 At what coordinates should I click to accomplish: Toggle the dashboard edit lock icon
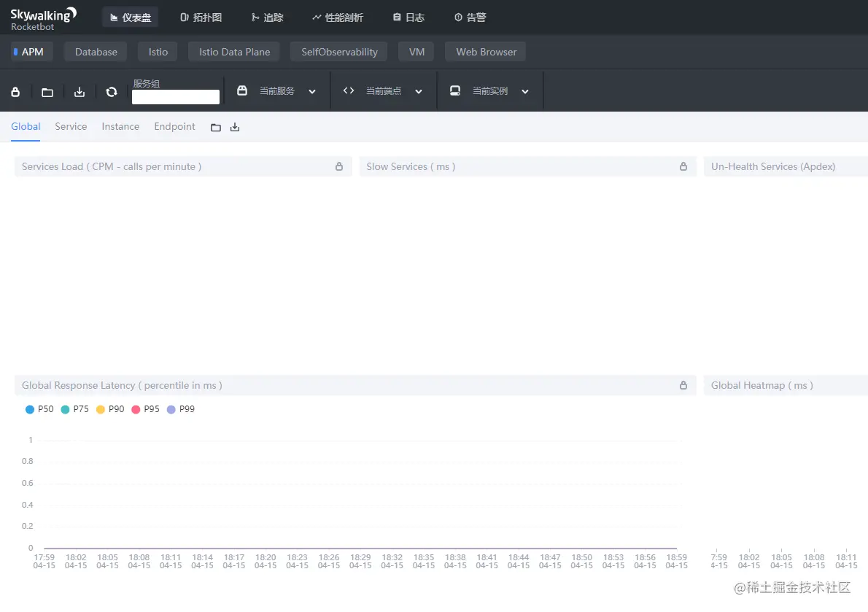pos(15,92)
